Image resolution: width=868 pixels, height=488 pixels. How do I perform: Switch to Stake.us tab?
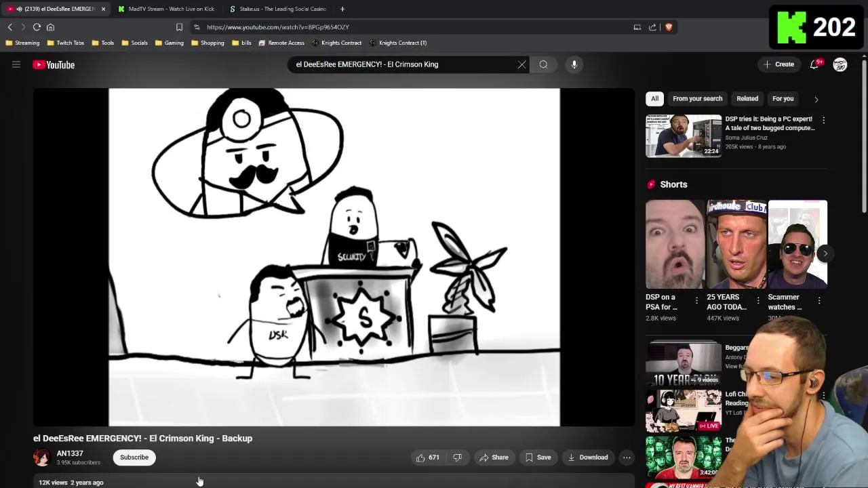(x=278, y=9)
